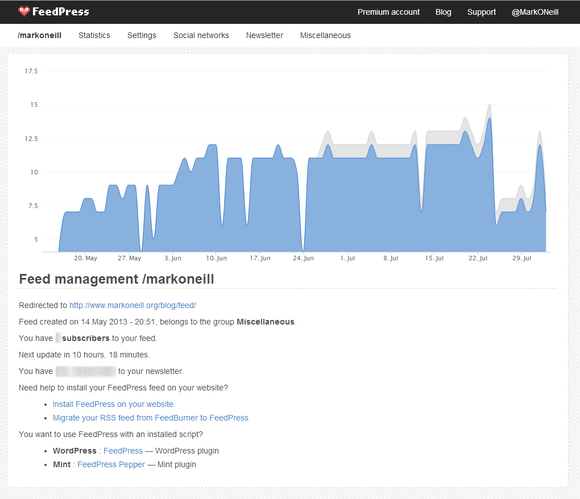Open the Settings tab
580x499 pixels.
tap(142, 36)
